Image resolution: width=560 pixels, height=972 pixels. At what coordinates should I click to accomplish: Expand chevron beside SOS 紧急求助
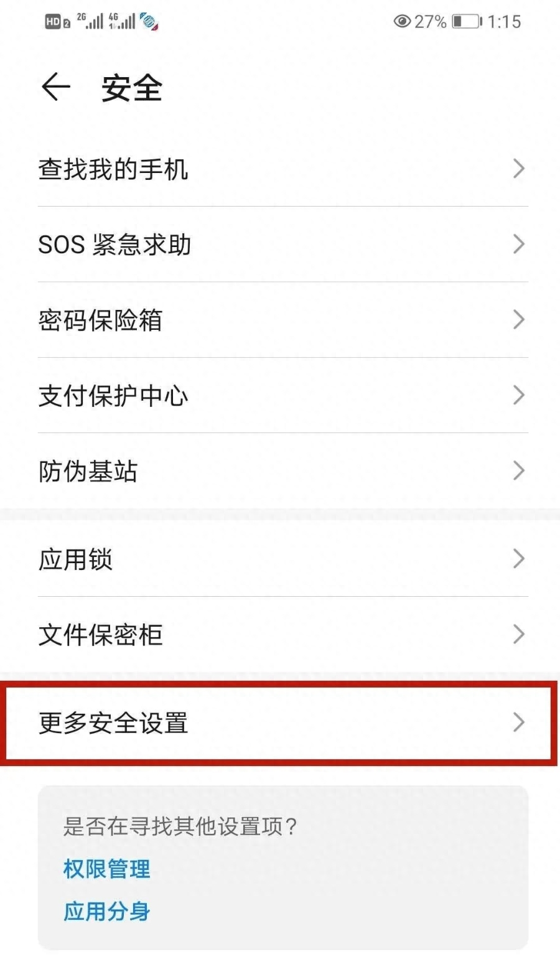click(518, 244)
